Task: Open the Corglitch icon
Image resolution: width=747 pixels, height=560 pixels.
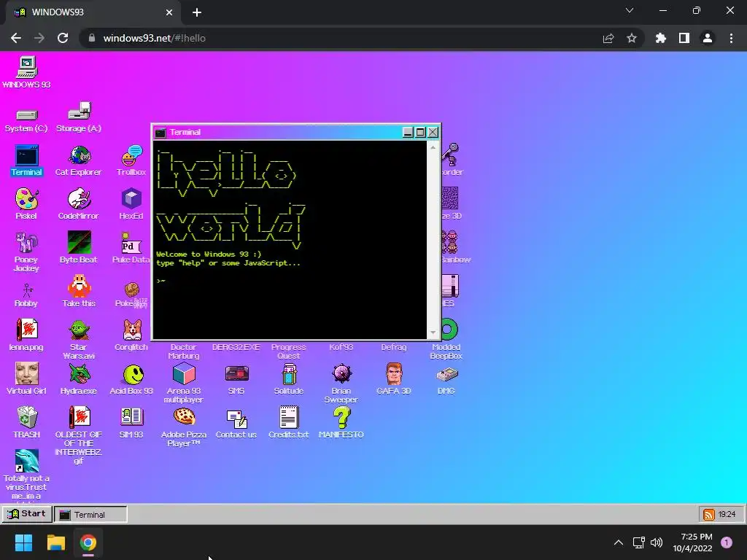Action: pos(132,330)
